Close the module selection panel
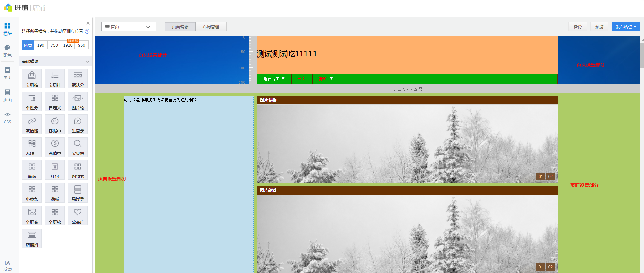Viewport: 644px width, 273px height. pos(88,23)
